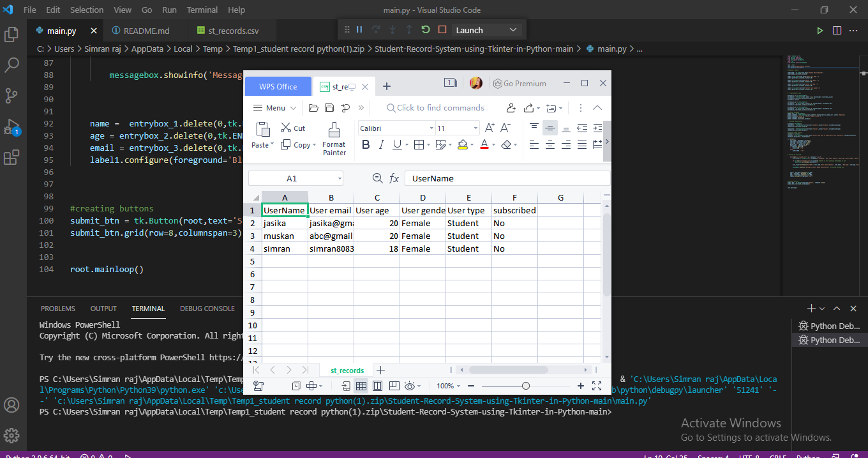Screen dimensions: 868x458
Task: Open the Terminal menu in VS Code
Action: 202,10
